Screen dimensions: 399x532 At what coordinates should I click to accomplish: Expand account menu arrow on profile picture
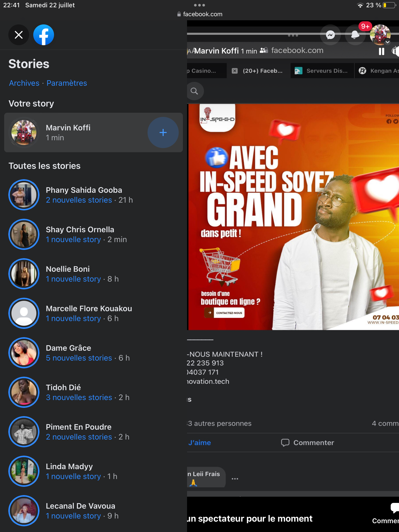pyautogui.click(x=387, y=42)
